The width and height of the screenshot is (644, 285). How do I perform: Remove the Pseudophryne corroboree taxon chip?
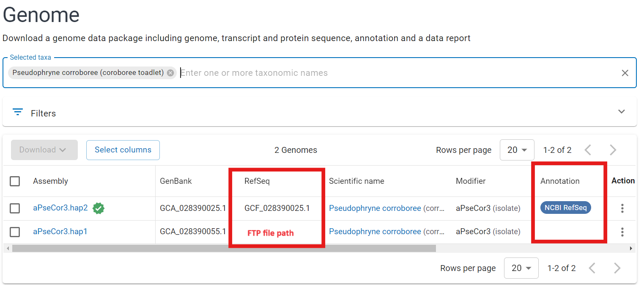tap(170, 72)
